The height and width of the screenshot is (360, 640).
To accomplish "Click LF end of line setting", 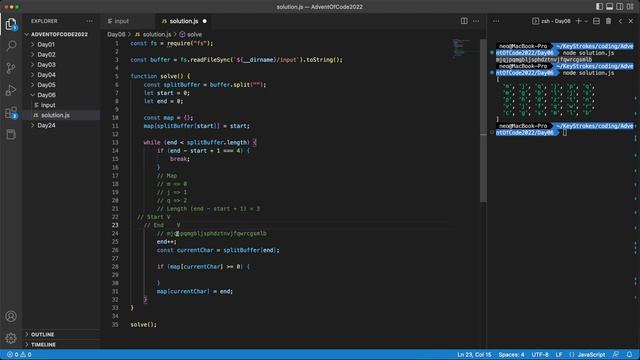I will coord(558,354).
